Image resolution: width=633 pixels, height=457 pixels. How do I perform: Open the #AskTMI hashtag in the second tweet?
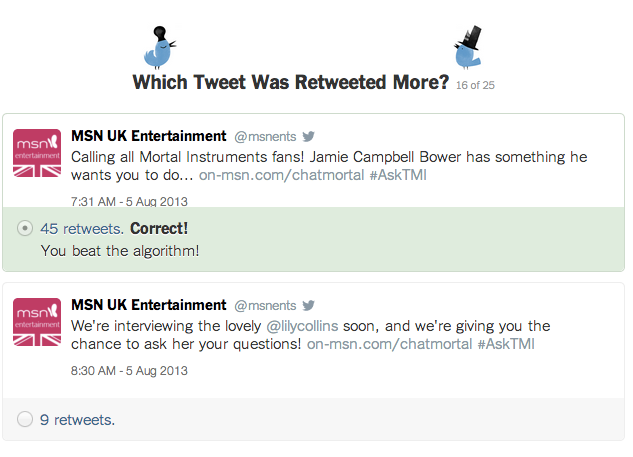point(506,344)
